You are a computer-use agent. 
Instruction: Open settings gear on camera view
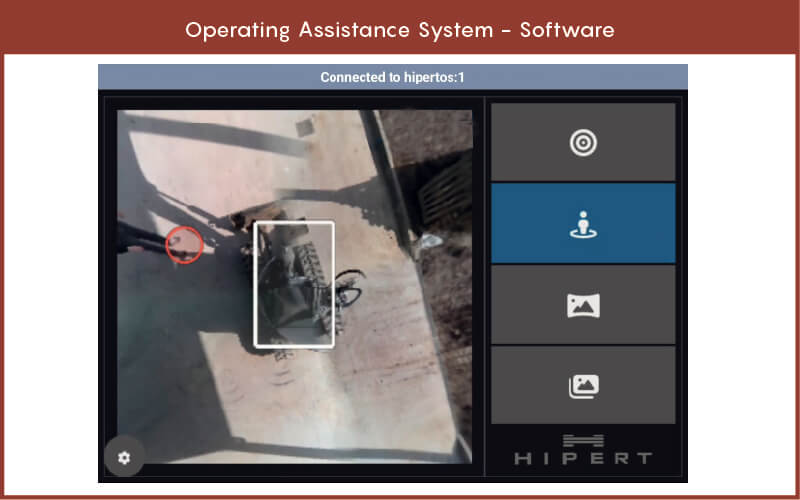pos(124,458)
